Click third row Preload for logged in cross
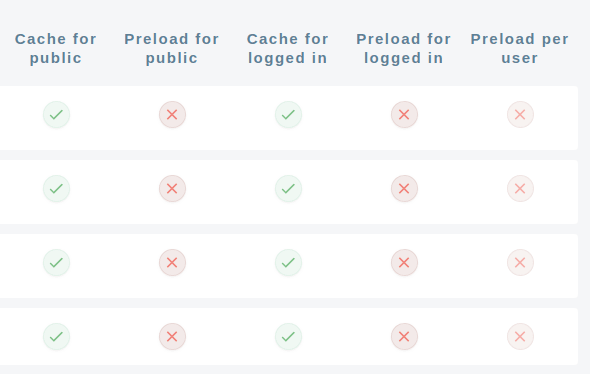Screen dimensions: 590x374 click(404, 263)
